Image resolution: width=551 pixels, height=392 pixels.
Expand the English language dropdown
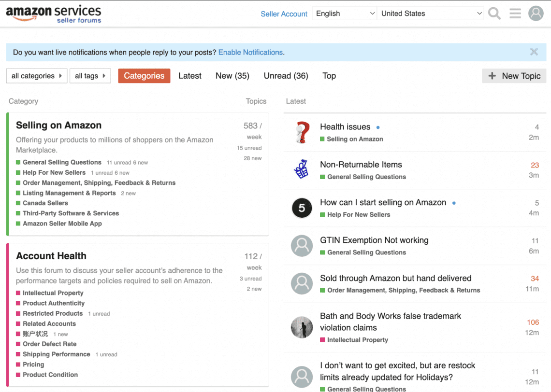(344, 13)
